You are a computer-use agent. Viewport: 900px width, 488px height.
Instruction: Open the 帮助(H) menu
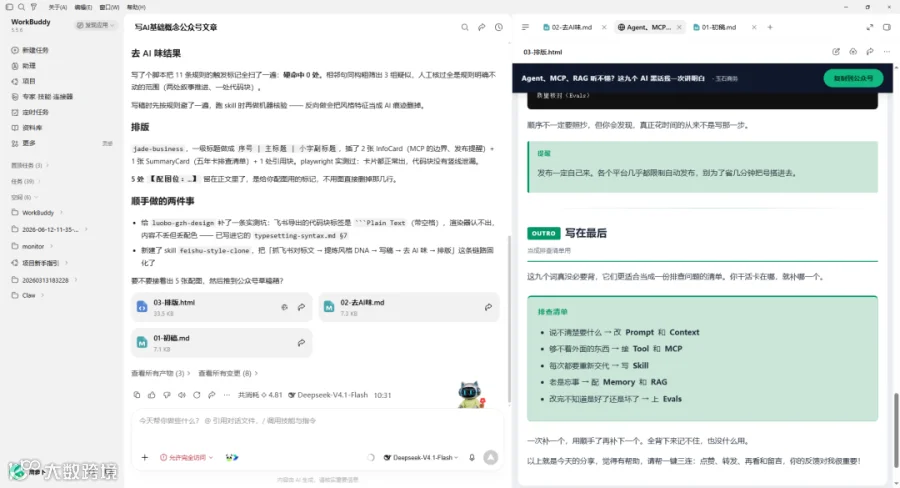click(x=136, y=7)
